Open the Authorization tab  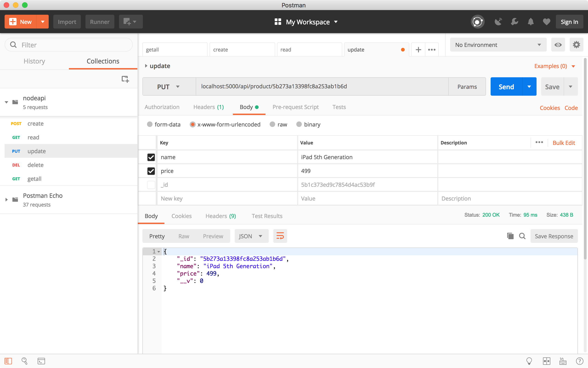pyautogui.click(x=162, y=107)
